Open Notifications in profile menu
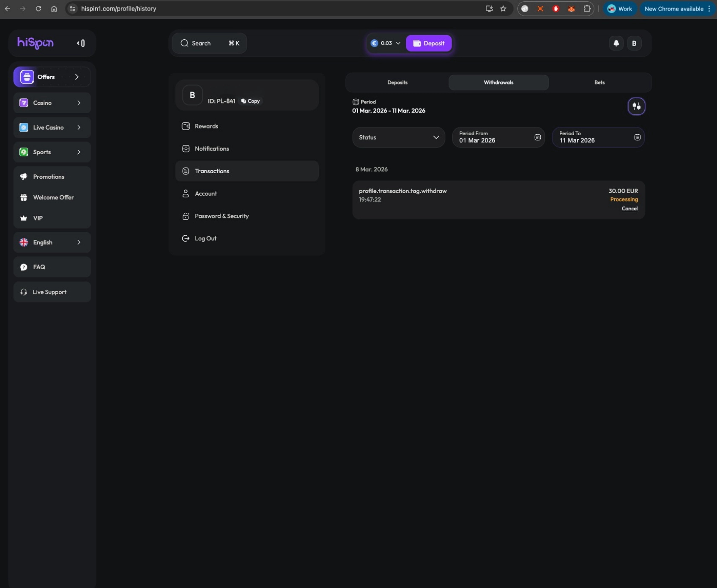This screenshot has height=588, width=717. [247, 149]
